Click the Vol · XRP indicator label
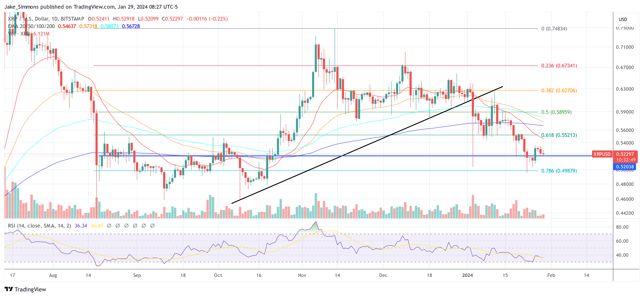 click(19, 34)
